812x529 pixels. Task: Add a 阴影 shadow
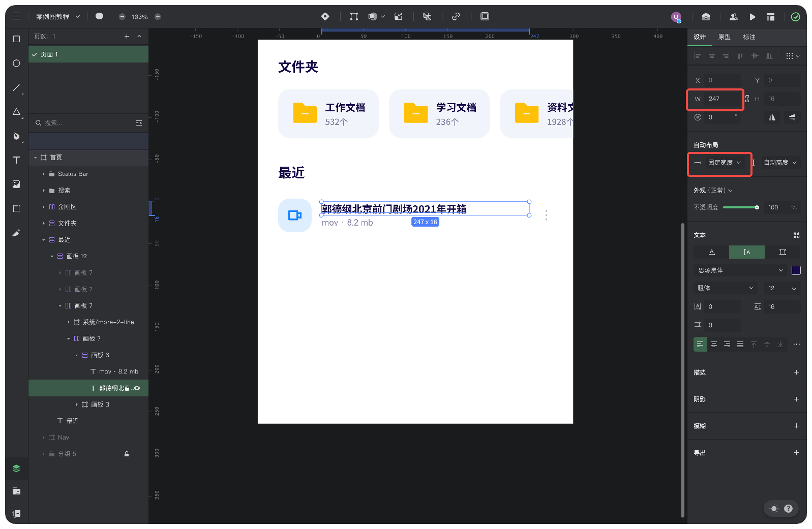(796, 399)
